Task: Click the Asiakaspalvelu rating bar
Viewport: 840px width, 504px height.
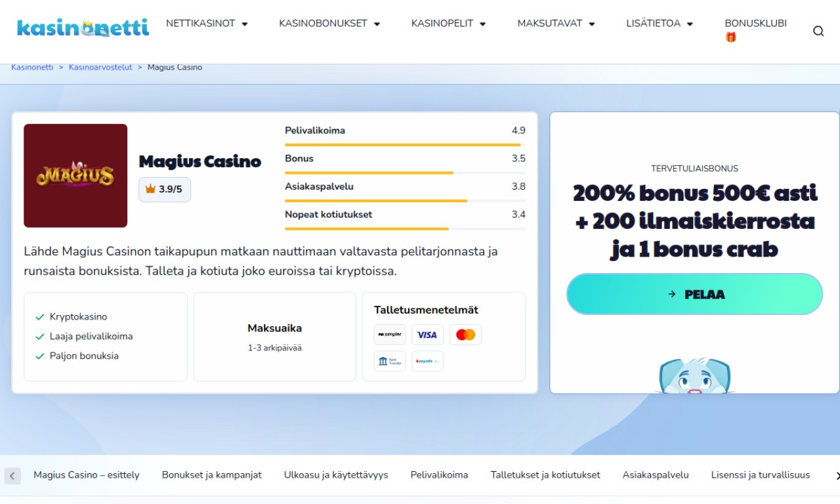Action: (405, 201)
